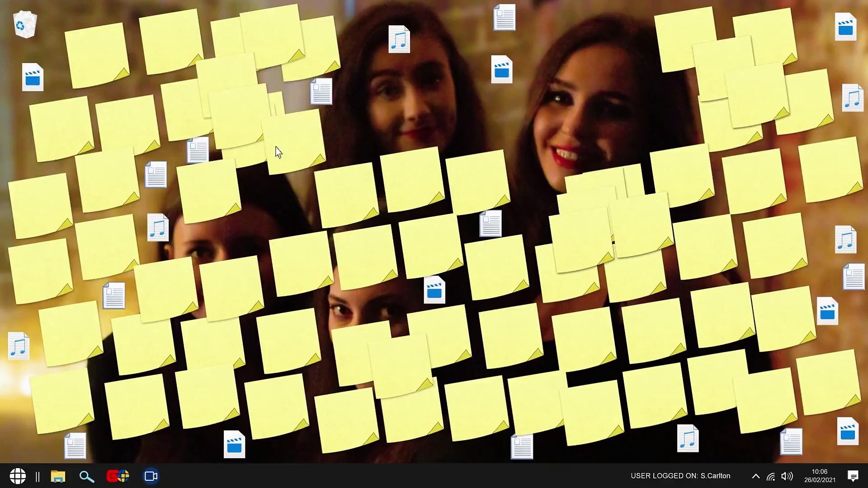Click the sticky note under the mouse cursor
Viewport: 868px width, 488px height.
coord(294,142)
